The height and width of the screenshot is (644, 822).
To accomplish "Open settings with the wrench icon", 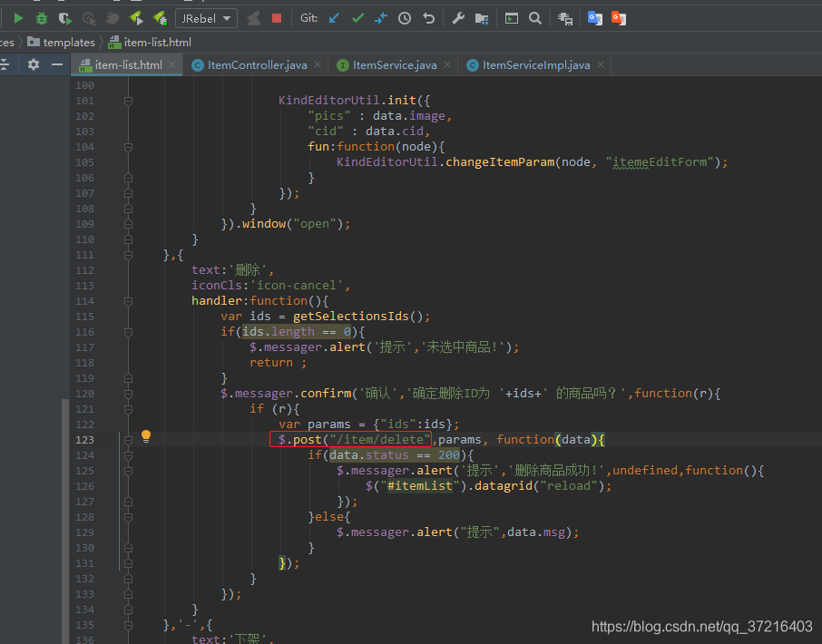I will (x=458, y=19).
